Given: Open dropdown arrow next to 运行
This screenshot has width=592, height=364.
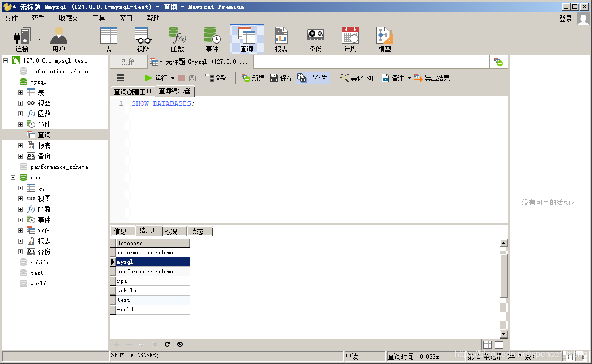Looking at the screenshot, I should [x=173, y=78].
